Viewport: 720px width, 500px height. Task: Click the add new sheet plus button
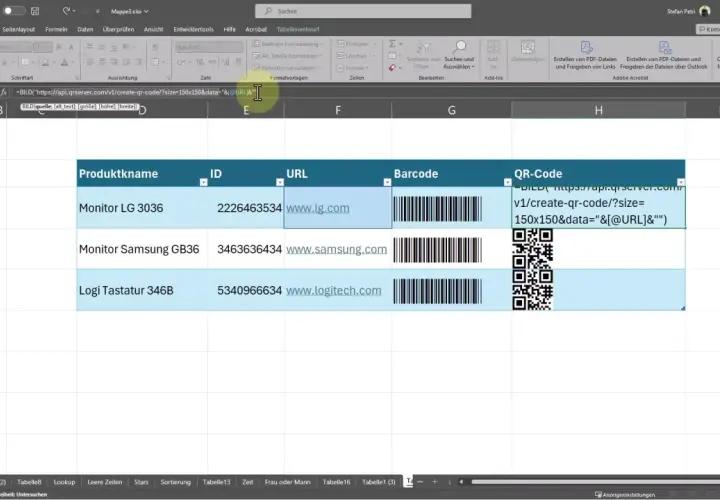[x=434, y=482]
